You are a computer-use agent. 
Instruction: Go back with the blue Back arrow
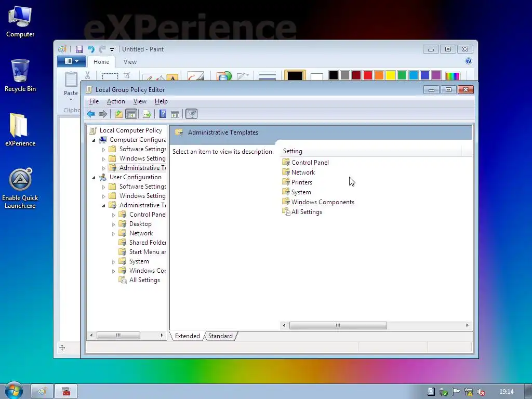click(x=91, y=114)
